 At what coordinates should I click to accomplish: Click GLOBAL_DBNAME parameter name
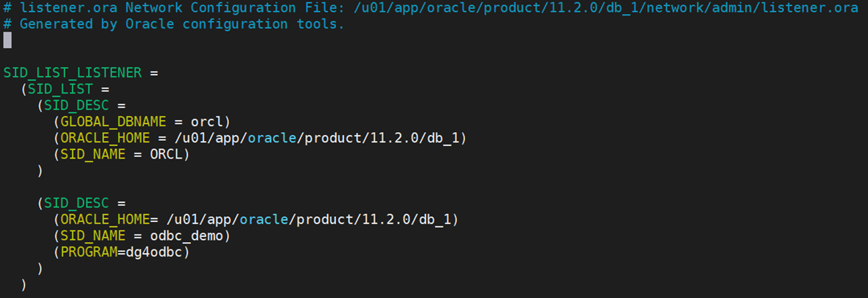click(x=113, y=121)
